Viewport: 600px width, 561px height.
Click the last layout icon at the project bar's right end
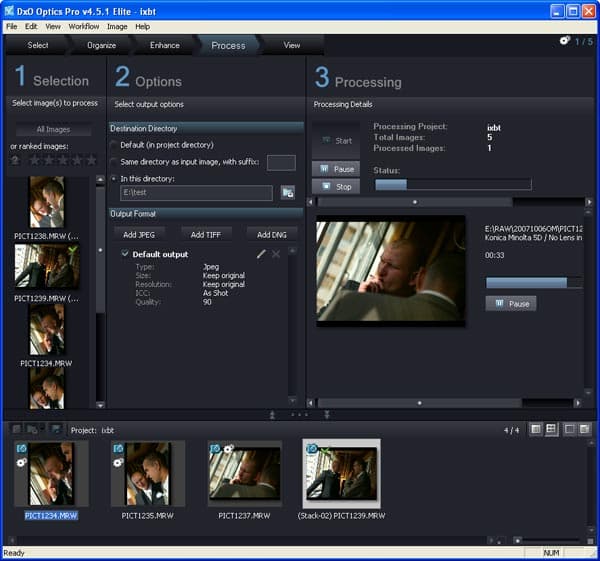tap(585, 429)
